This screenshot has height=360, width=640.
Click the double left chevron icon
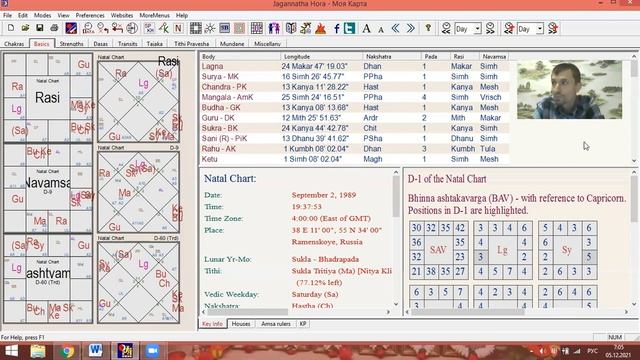click(x=396, y=28)
